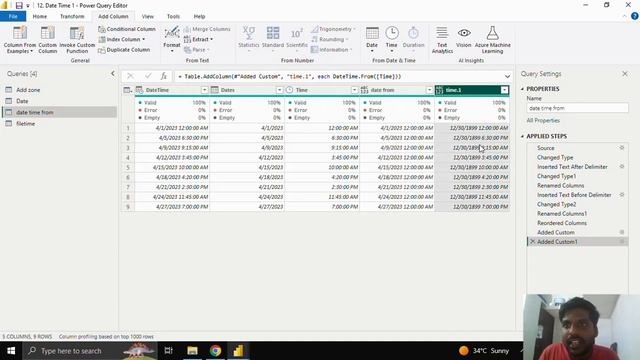The width and height of the screenshot is (640, 360).
Task: Open the text Format menu
Action: 172,40
